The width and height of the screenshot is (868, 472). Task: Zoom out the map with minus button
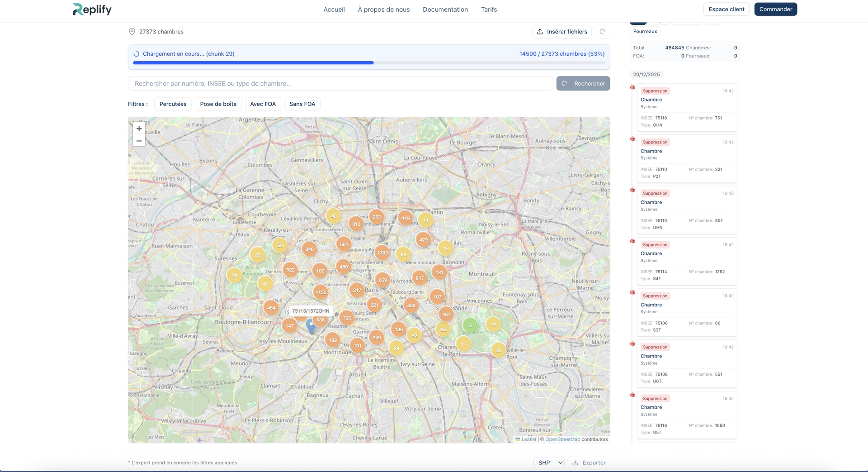tap(139, 141)
